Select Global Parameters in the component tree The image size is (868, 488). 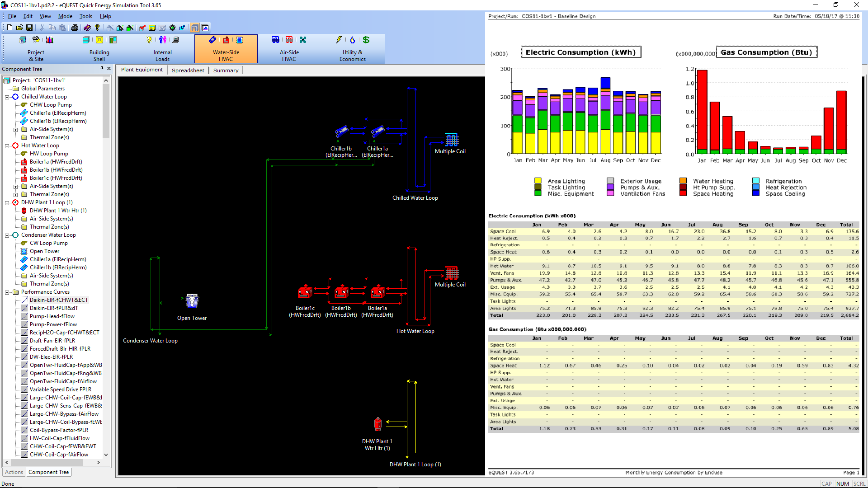43,89
